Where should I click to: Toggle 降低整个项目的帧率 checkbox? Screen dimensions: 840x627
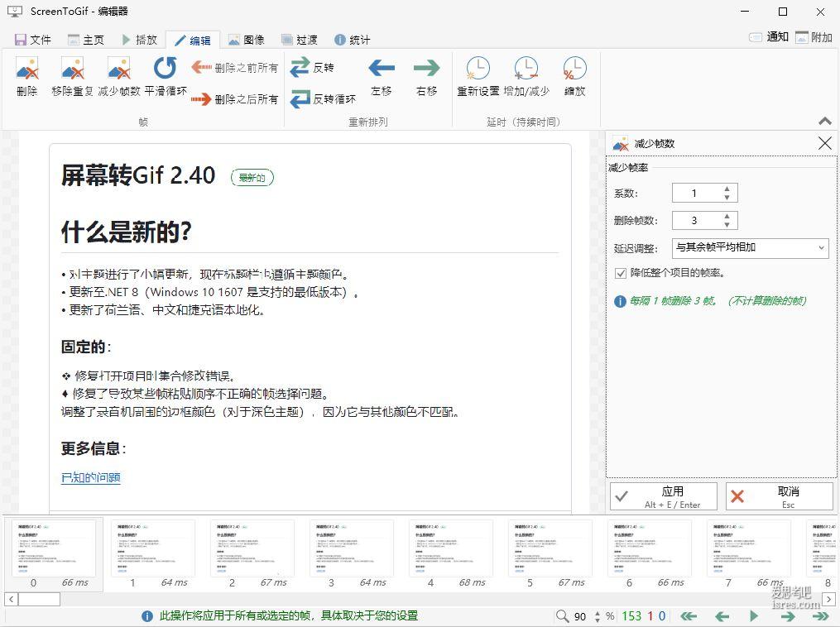click(621, 273)
